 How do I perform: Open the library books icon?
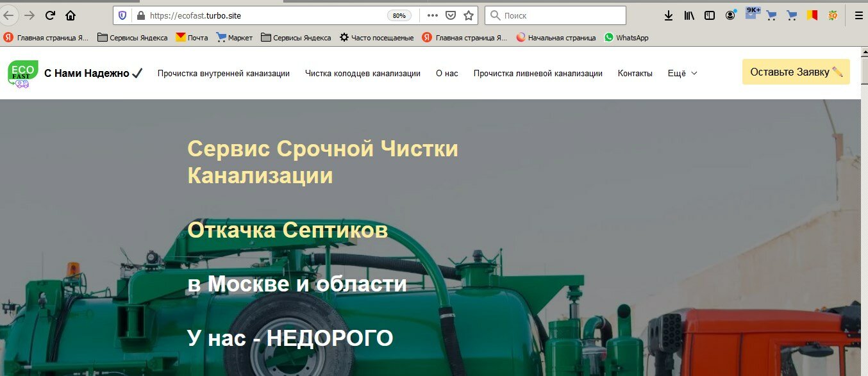[x=689, y=15]
